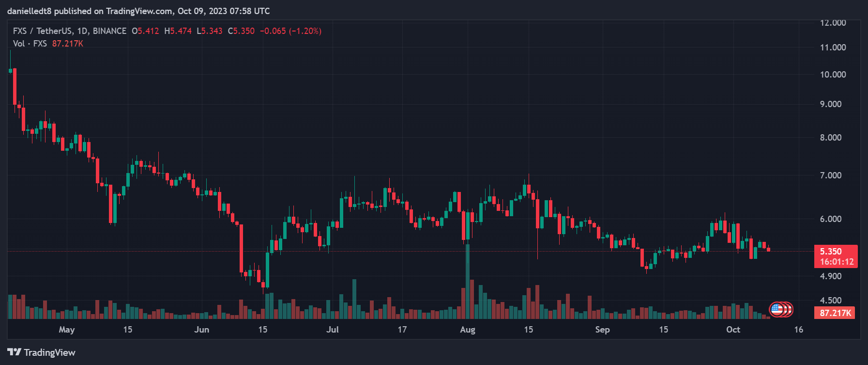This screenshot has height=365, width=868.
Task: Click the close value C5.350
Action: [x=241, y=31]
